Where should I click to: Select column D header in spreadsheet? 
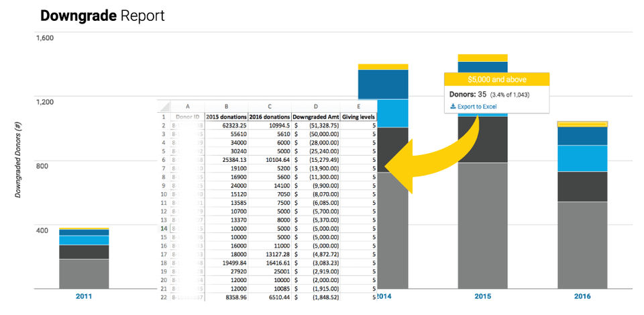click(x=315, y=106)
